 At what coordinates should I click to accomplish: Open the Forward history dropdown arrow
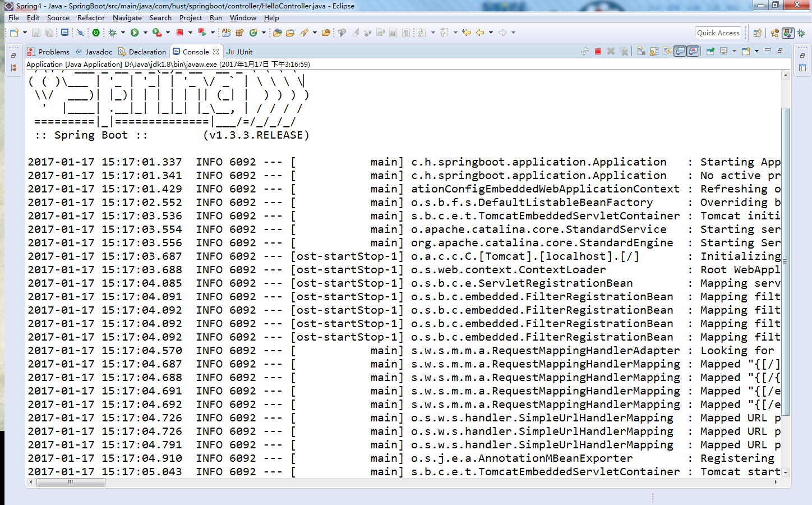tap(513, 33)
